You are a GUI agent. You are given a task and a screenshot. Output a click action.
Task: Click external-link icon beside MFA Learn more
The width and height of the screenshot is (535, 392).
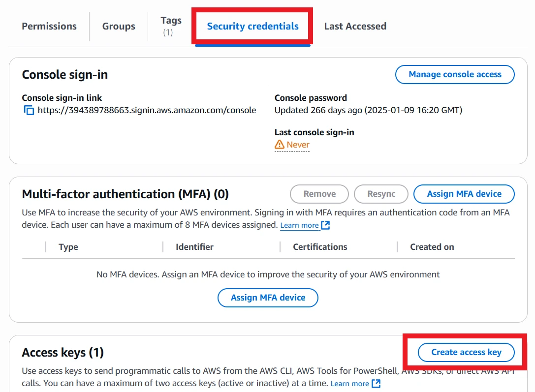325,225
